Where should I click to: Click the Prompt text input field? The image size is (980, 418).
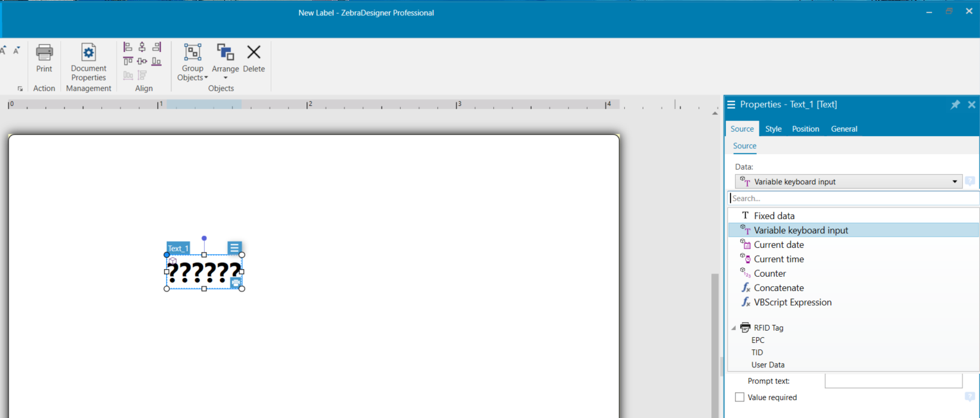coord(893,380)
